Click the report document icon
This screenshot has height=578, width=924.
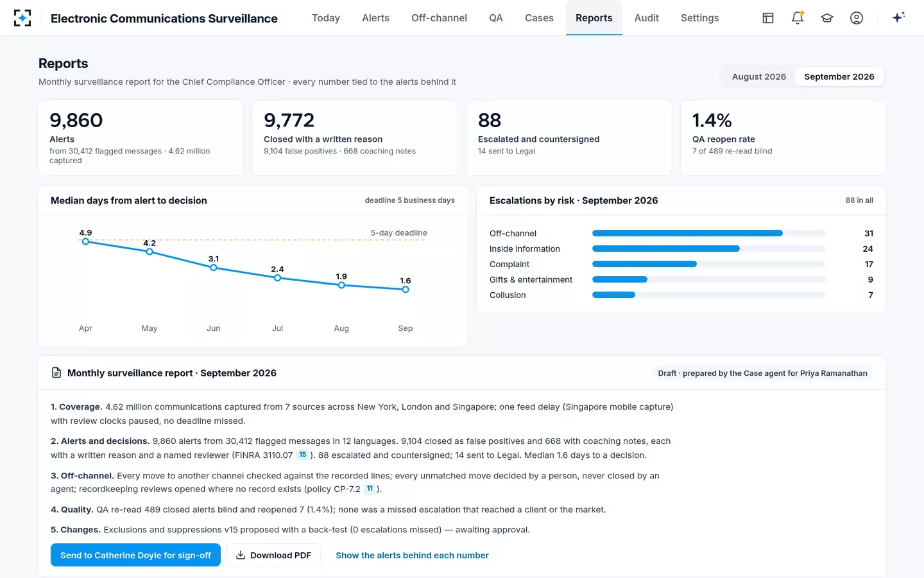click(x=56, y=372)
